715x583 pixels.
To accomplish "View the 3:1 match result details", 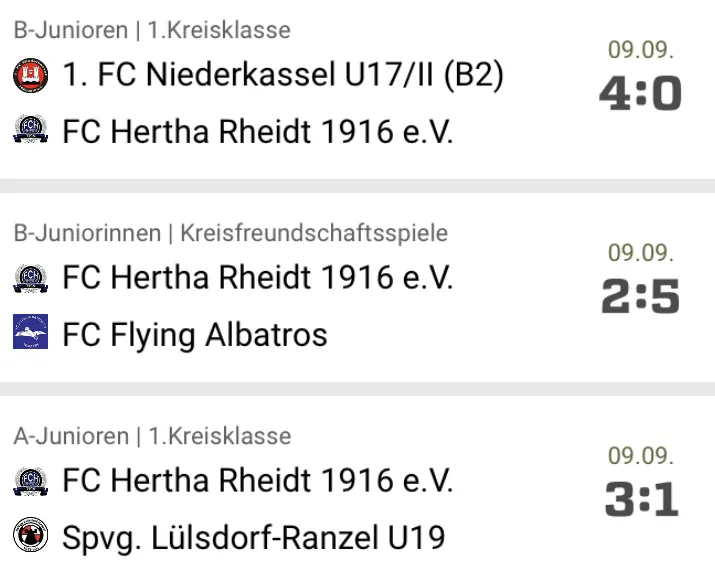I will click(x=641, y=500).
